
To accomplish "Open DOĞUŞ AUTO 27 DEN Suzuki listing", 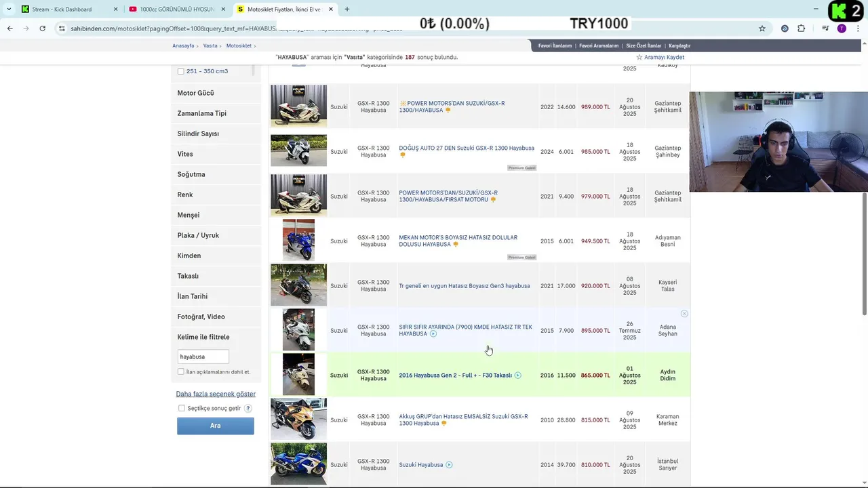I will coord(467,148).
